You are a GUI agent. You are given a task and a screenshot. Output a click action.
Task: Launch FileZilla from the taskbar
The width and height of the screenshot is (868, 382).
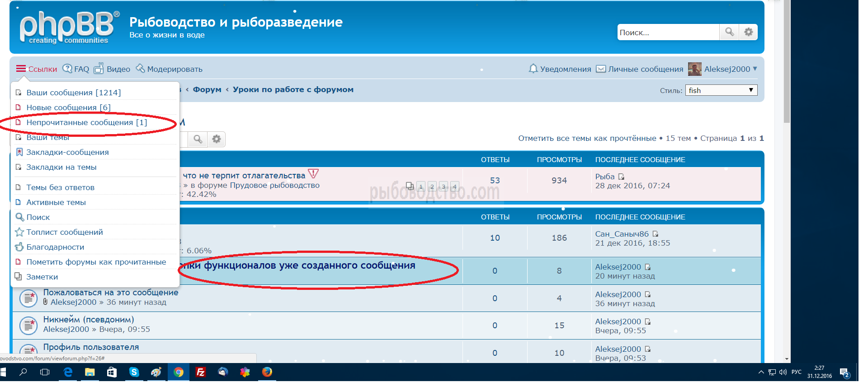point(200,372)
